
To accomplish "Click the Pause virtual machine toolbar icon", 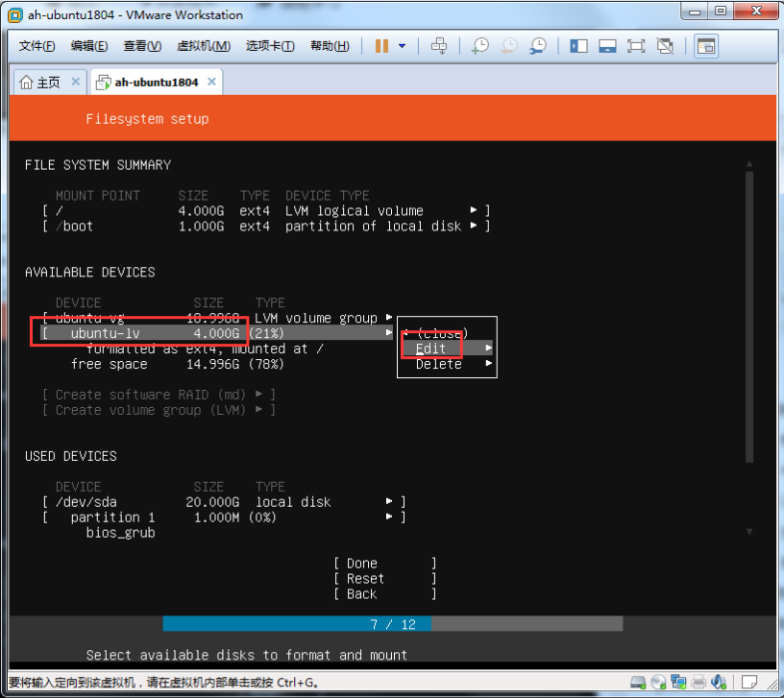I will (381, 46).
